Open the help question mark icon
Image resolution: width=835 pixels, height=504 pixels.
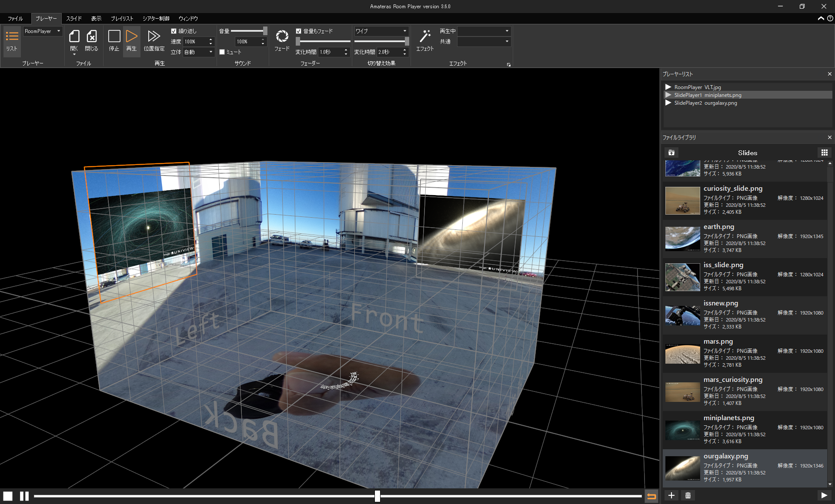830,18
